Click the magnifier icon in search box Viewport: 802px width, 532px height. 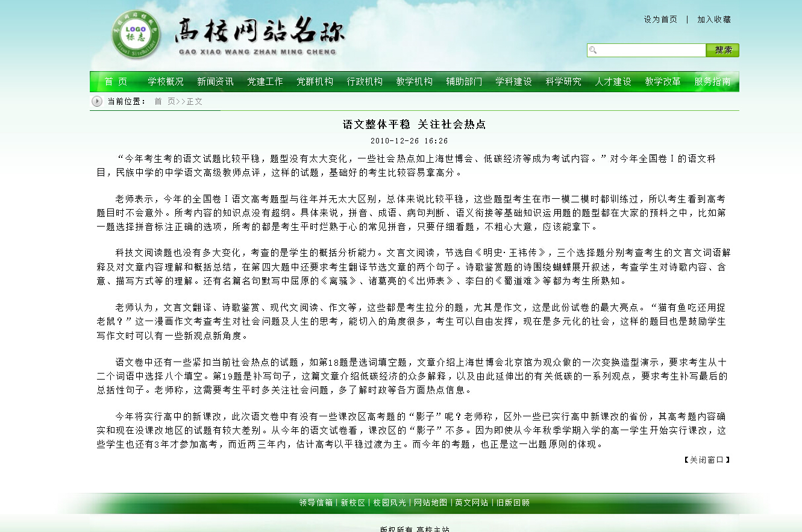[x=593, y=51]
